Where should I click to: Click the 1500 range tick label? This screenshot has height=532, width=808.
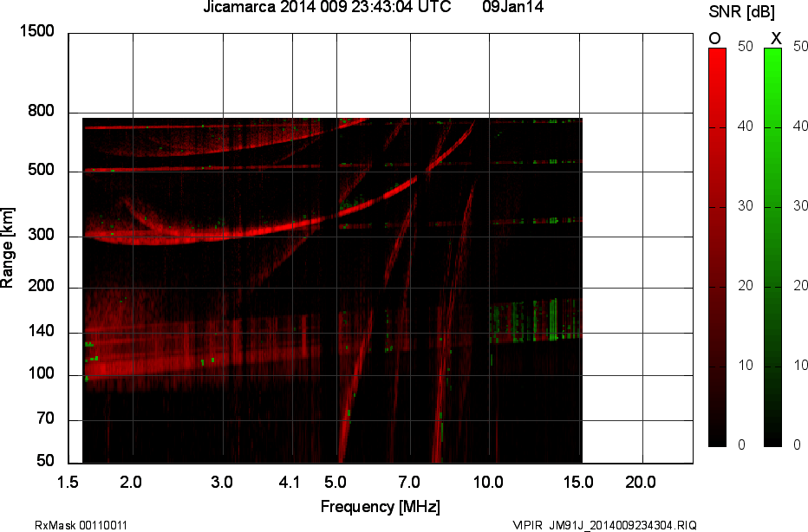tap(36, 32)
